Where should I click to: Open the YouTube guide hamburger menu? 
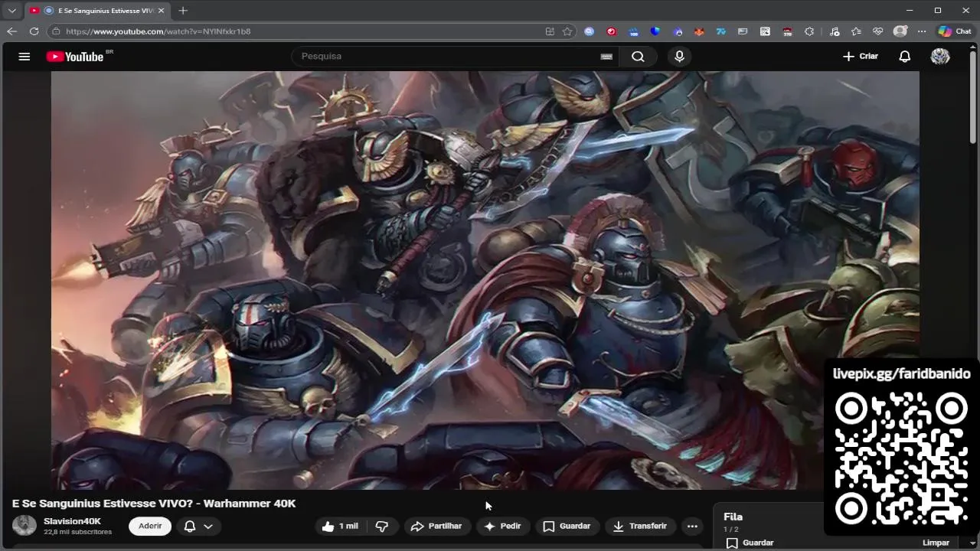(24, 57)
